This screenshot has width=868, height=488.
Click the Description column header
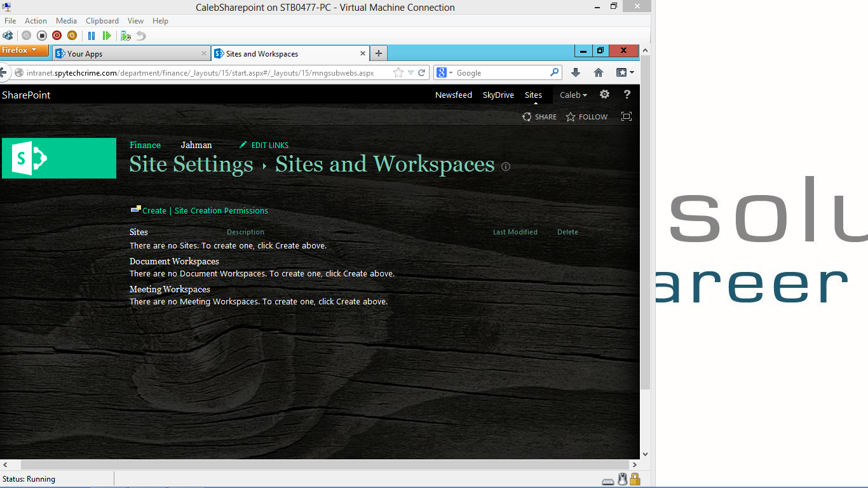click(245, 232)
